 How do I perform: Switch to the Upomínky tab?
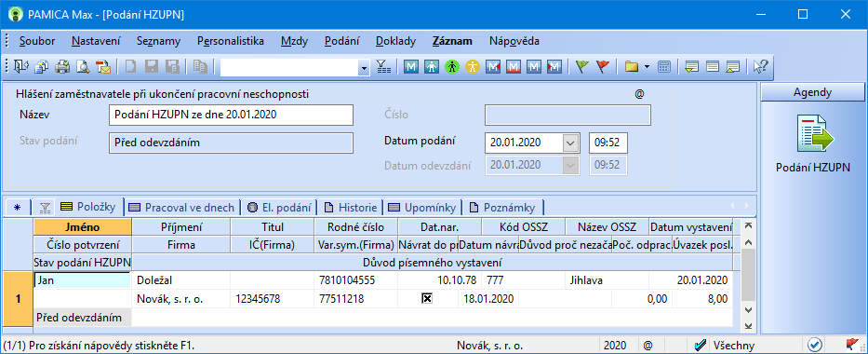(422, 208)
